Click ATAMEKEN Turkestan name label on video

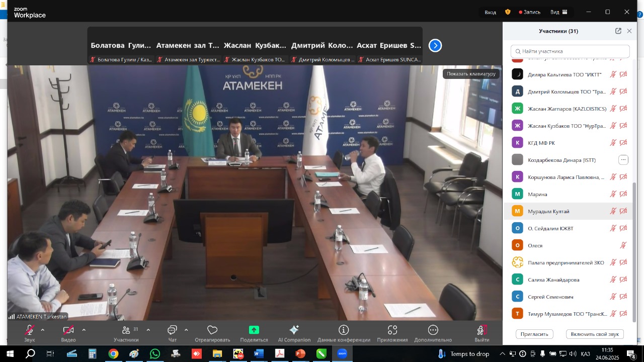pyautogui.click(x=37, y=317)
